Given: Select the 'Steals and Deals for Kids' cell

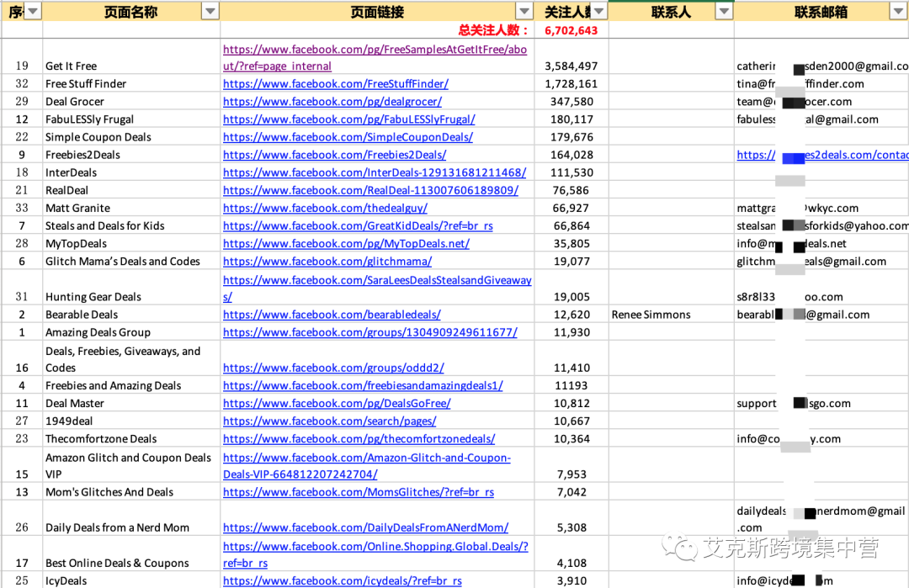Looking at the screenshot, I should 131,226.
